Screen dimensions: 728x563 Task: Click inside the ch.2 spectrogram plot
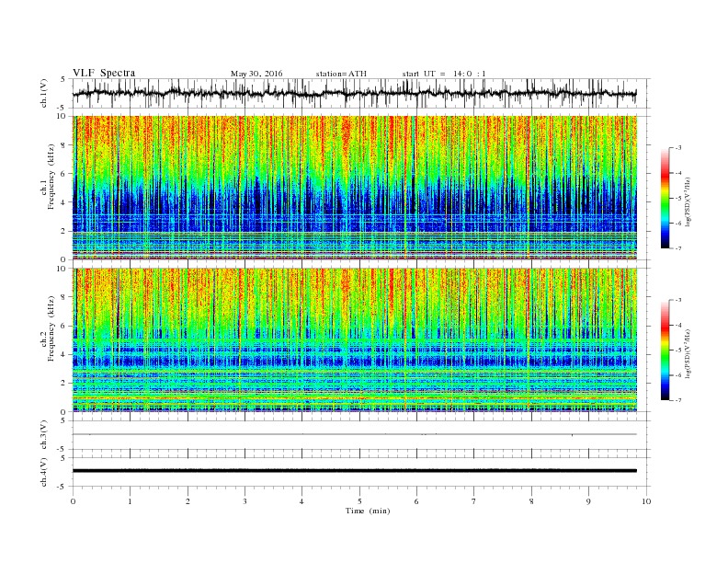[355, 340]
